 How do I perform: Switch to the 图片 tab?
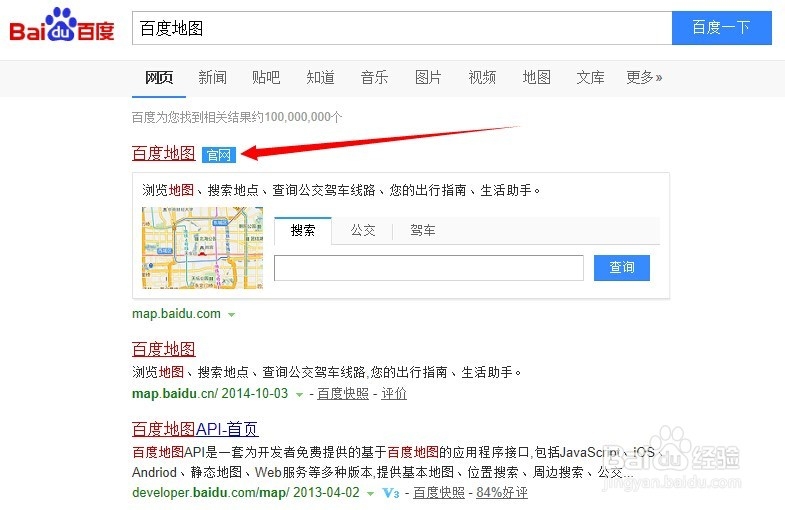pos(428,78)
